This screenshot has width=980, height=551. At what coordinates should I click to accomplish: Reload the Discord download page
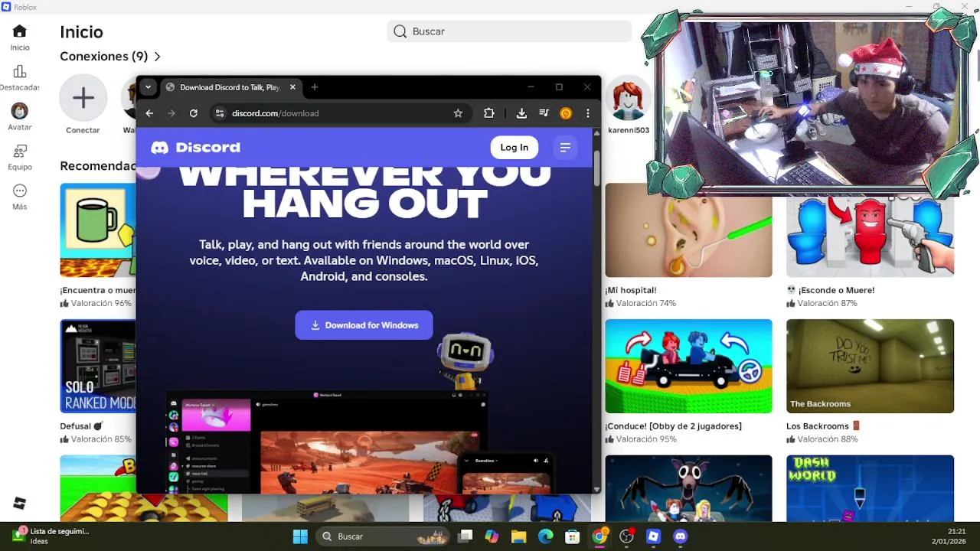click(194, 113)
